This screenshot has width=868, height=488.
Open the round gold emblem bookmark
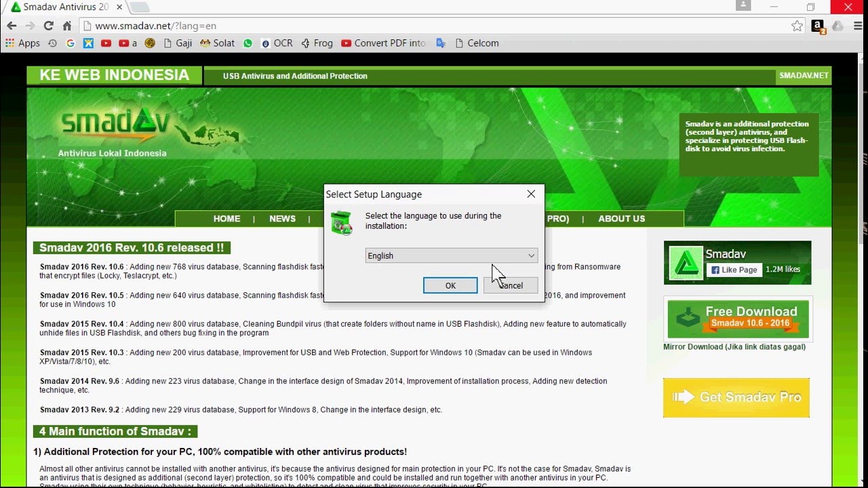click(150, 43)
